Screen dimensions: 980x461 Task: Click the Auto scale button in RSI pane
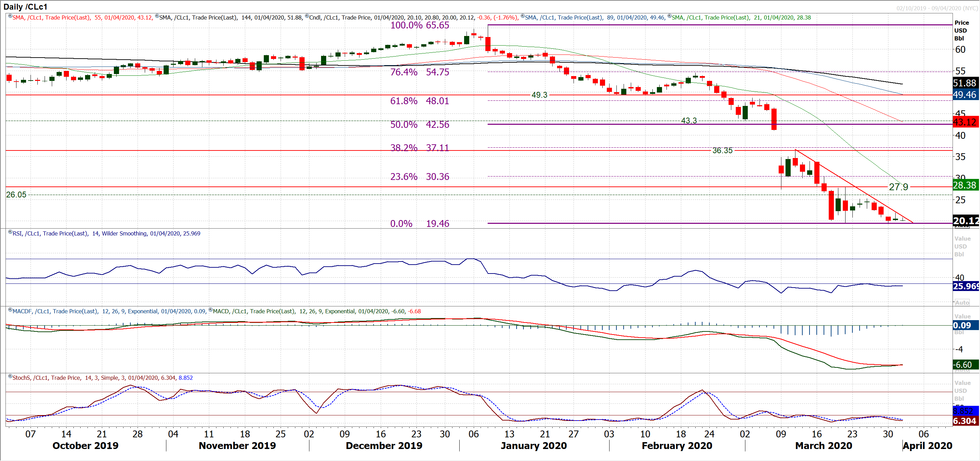click(962, 303)
